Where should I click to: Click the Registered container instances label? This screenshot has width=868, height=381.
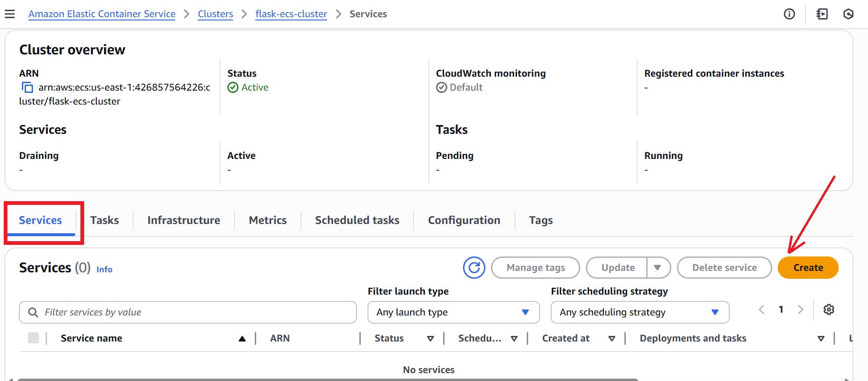pyautogui.click(x=714, y=73)
